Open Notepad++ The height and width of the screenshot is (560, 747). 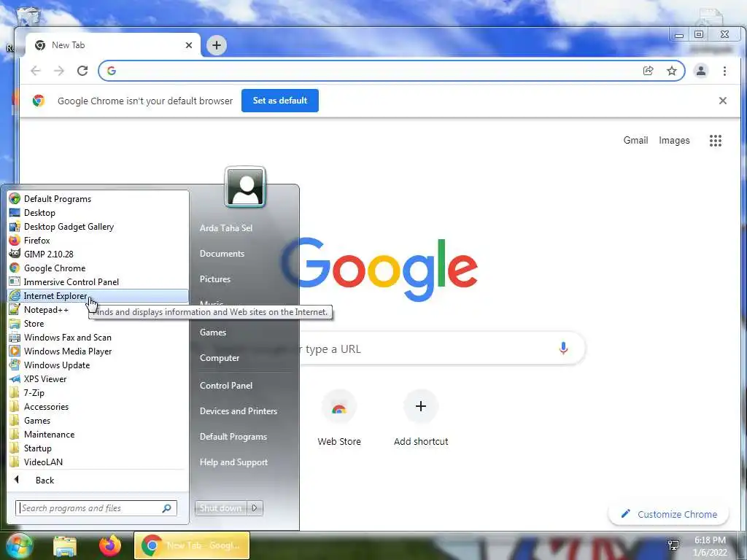click(46, 309)
